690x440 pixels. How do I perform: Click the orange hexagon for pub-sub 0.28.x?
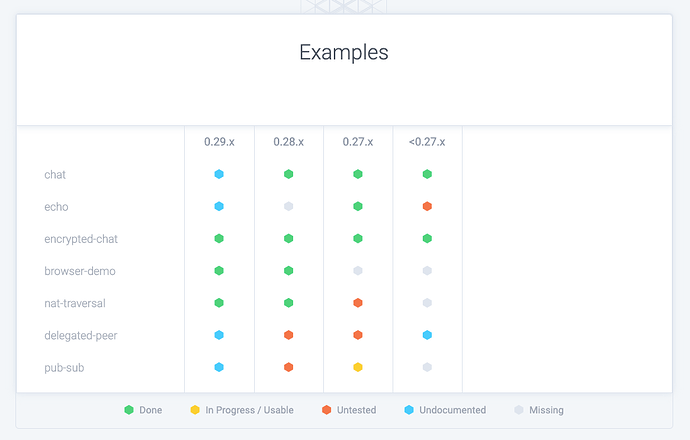289,367
